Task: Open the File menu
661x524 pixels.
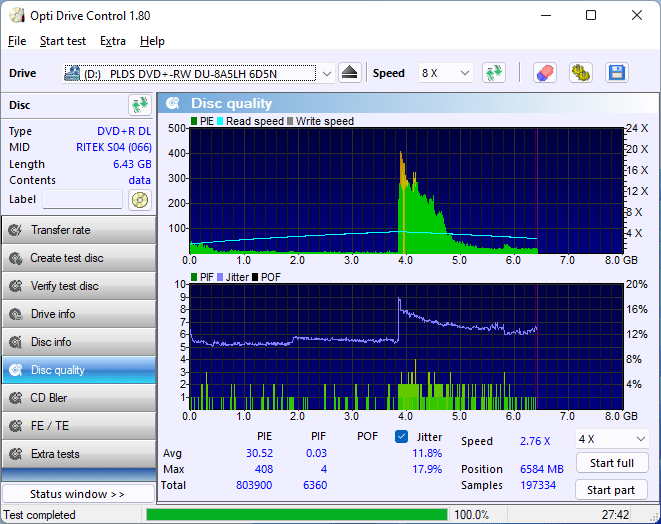Action: (17, 41)
